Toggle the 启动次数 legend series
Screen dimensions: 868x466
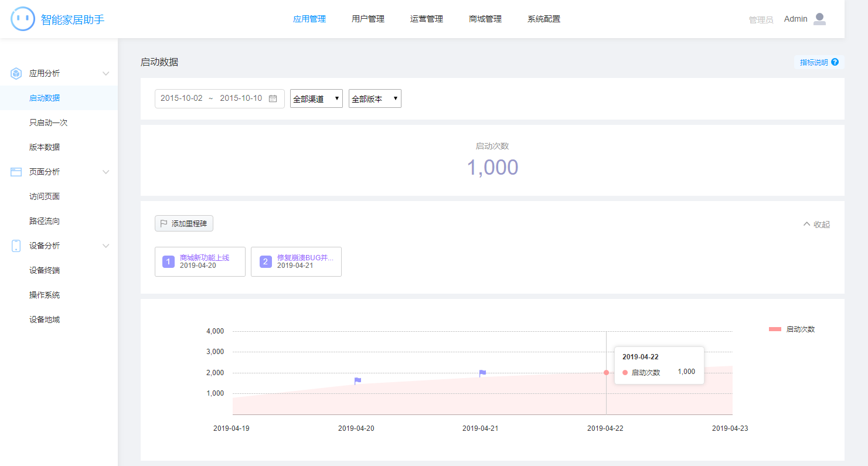tap(792, 329)
